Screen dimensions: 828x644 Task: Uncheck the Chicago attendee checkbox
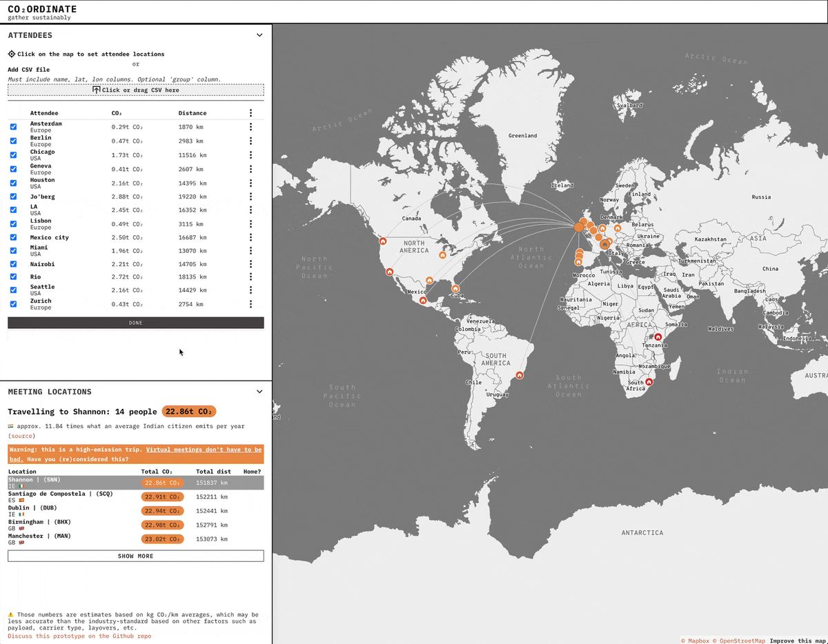click(13, 155)
